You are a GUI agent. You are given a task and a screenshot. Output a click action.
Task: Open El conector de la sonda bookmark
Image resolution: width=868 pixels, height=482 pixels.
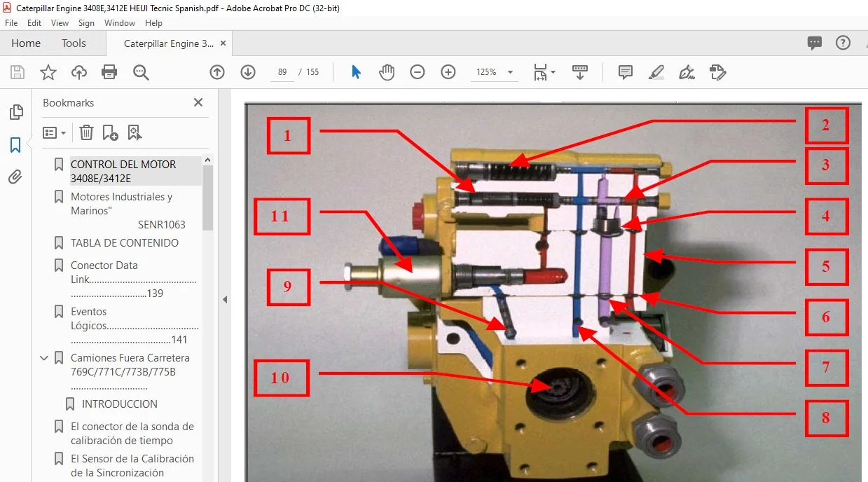click(x=132, y=433)
